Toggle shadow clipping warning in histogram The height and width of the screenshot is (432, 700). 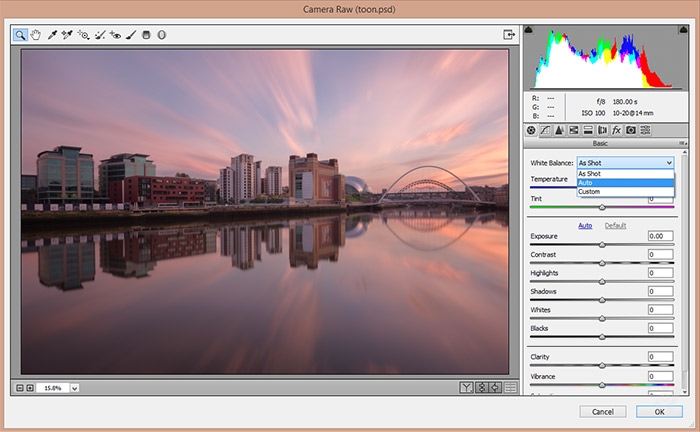coord(530,31)
